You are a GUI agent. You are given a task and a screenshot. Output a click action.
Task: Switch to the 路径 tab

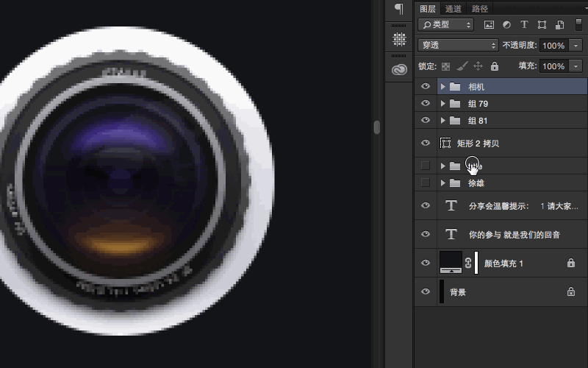[x=480, y=9]
